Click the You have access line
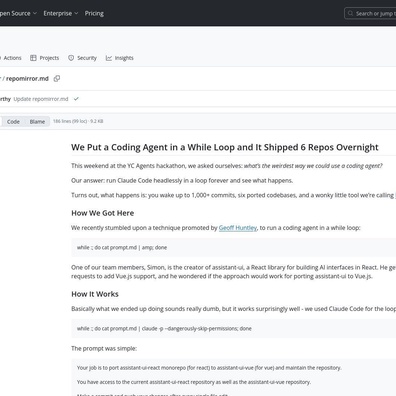The height and width of the screenshot is (396, 396). point(194,382)
